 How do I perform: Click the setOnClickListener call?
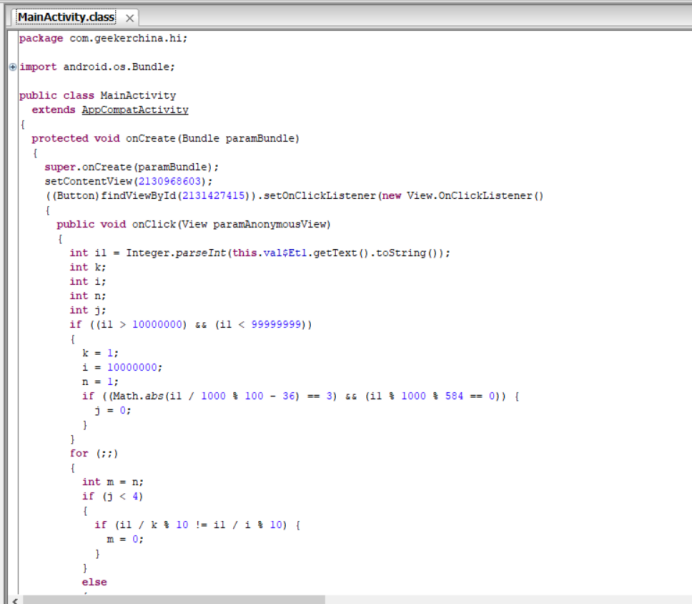[320, 196]
